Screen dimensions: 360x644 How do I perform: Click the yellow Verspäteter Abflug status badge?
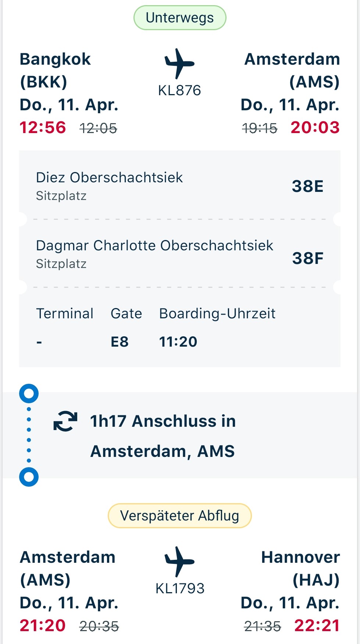point(179,515)
